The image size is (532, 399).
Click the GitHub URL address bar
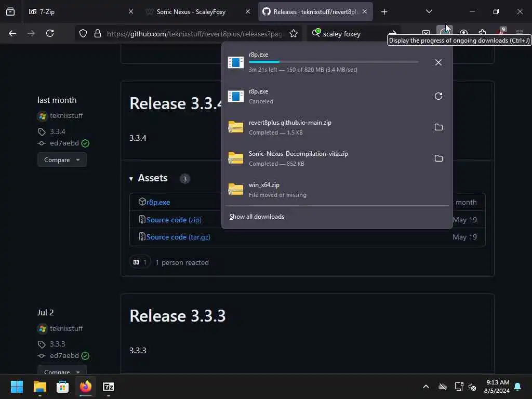194,34
